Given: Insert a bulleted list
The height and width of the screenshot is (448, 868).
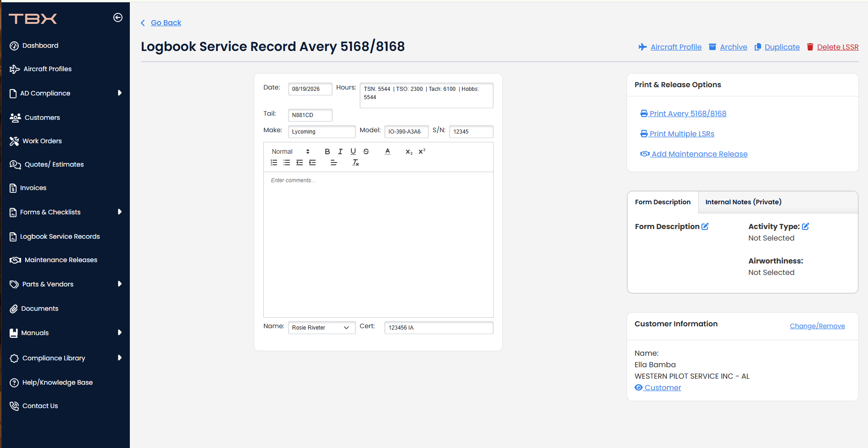Looking at the screenshot, I should click(x=287, y=162).
